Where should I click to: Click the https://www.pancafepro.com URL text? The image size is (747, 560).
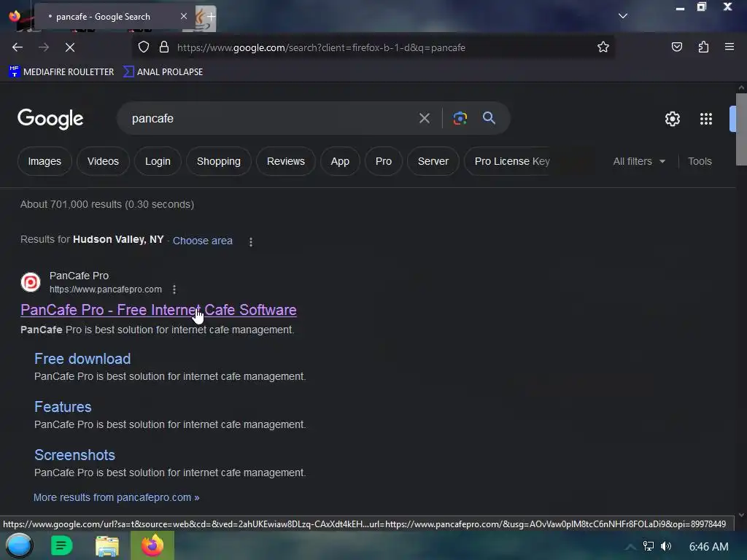click(106, 289)
